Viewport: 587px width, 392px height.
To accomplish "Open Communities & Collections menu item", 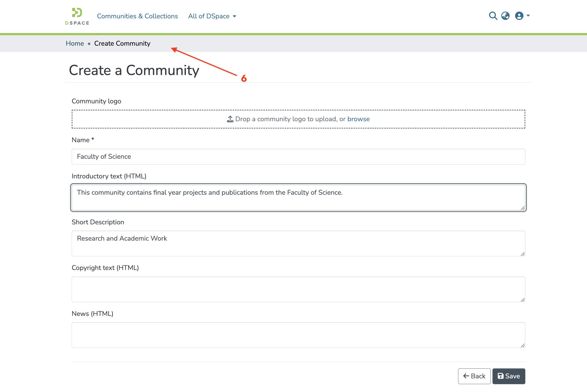I will [137, 16].
